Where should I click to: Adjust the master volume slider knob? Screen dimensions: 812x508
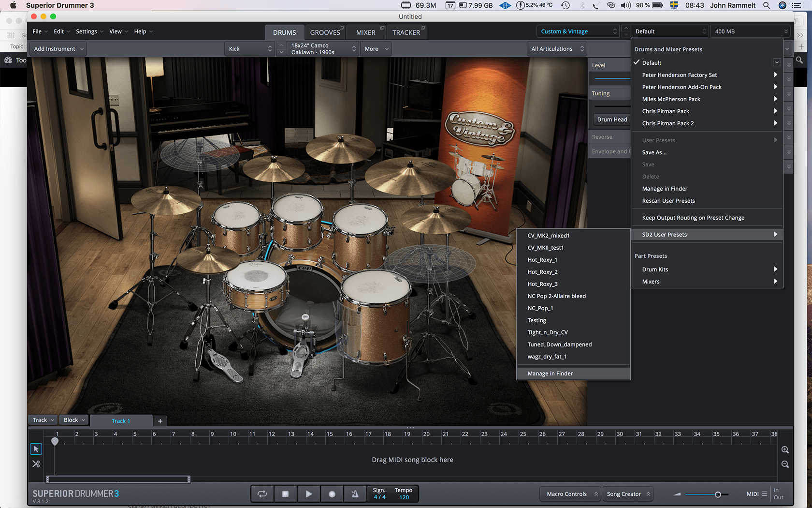[x=718, y=494]
